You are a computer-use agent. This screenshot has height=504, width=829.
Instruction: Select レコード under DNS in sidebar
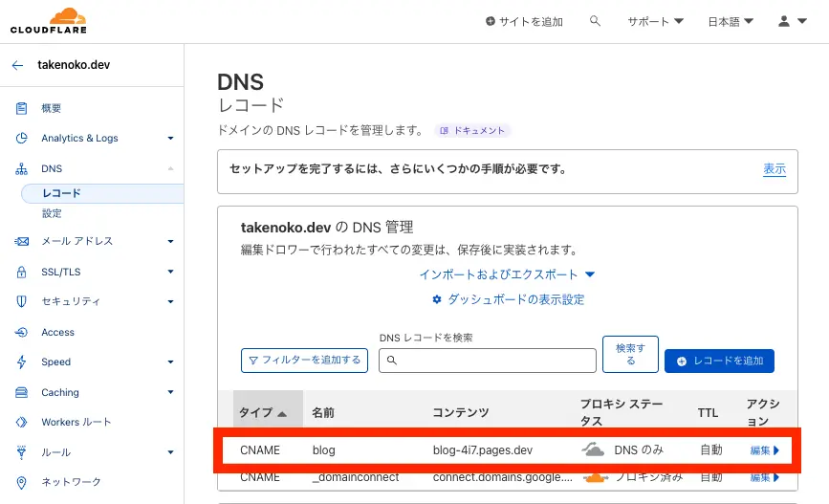tap(102, 193)
